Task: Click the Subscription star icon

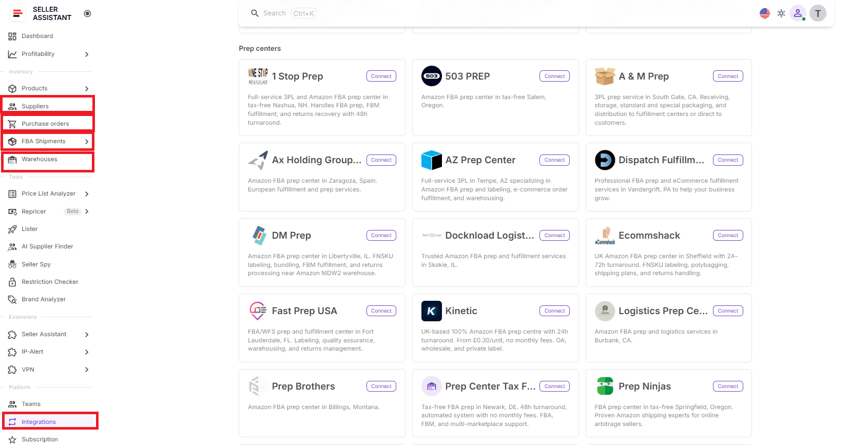Action: pyautogui.click(x=12, y=440)
